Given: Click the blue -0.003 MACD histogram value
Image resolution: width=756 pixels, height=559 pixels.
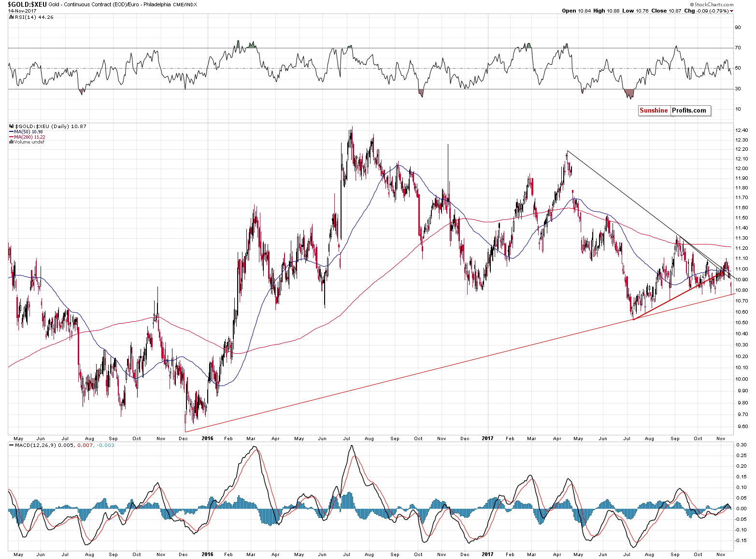Looking at the screenshot, I should tap(105, 445).
